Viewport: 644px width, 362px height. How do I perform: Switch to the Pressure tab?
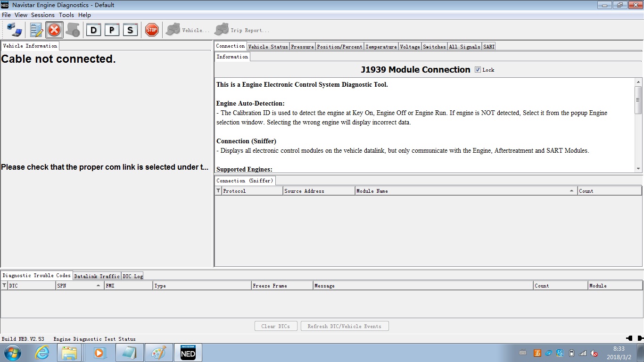click(302, 47)
